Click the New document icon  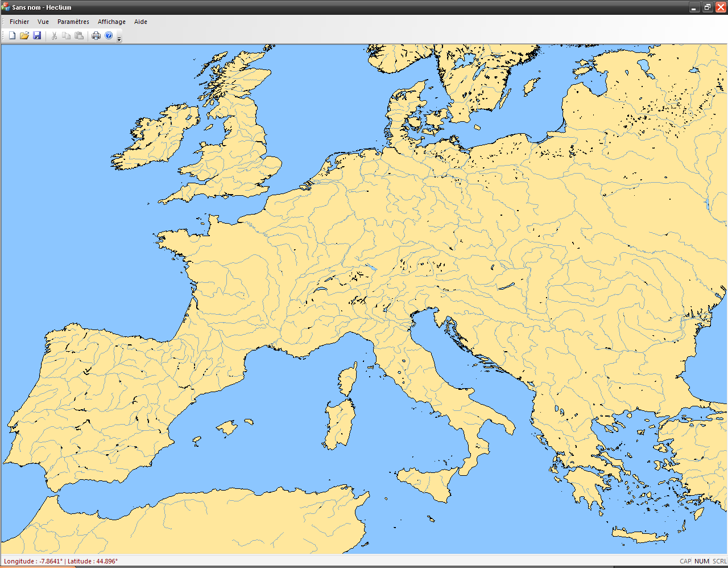12,36
